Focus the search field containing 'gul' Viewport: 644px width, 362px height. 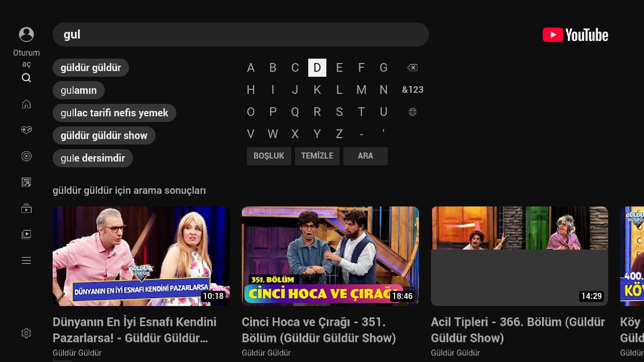click(x=240, y=35)
